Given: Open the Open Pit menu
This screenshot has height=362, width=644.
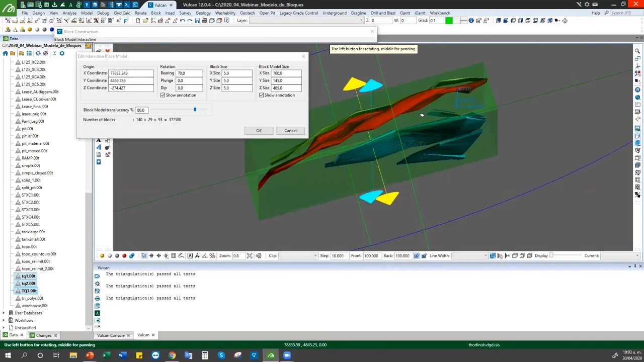Looking at the screenshot, I should [x=267, y=13].
